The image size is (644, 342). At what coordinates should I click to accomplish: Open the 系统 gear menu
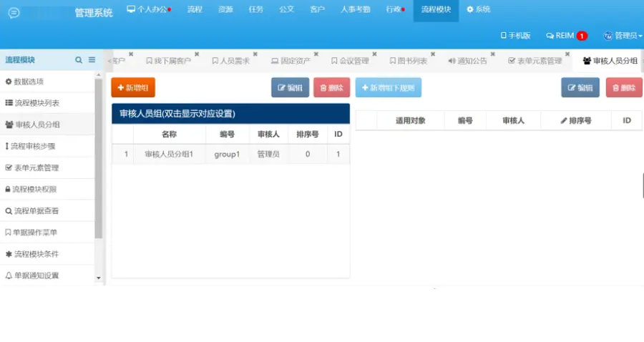pyautogui.click(x=479, y=9)
